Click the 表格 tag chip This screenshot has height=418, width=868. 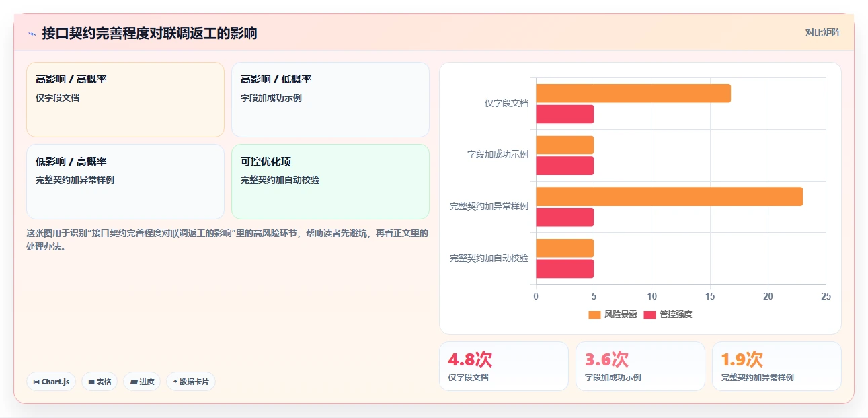100,382
